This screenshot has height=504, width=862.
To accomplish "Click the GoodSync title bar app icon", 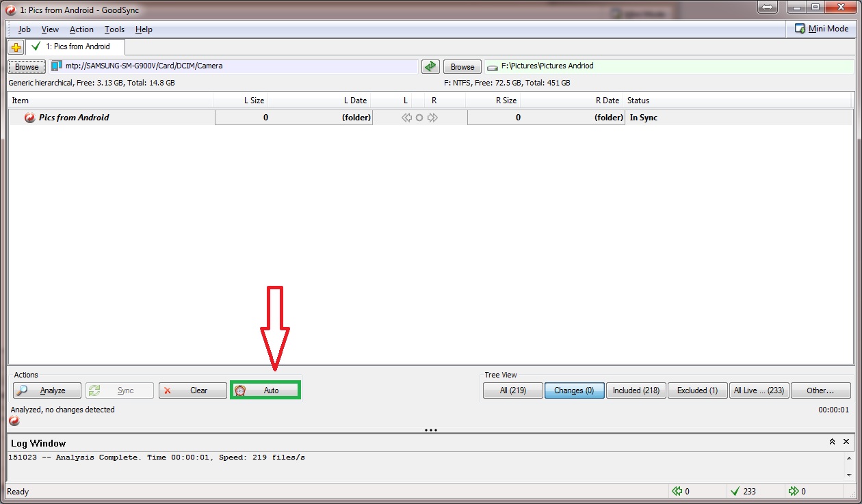I will point(11,10).
